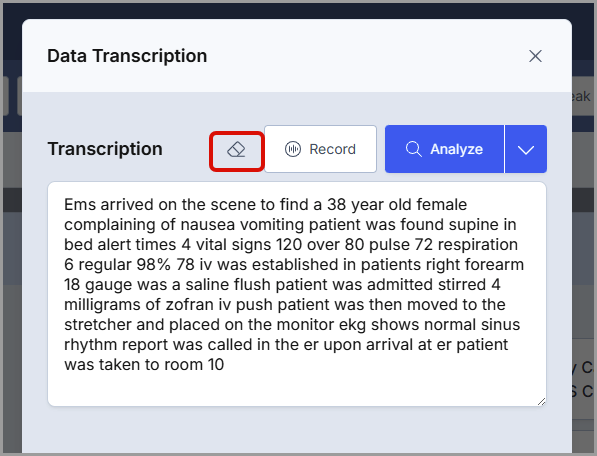Run Analyze on the transcription

444,149
